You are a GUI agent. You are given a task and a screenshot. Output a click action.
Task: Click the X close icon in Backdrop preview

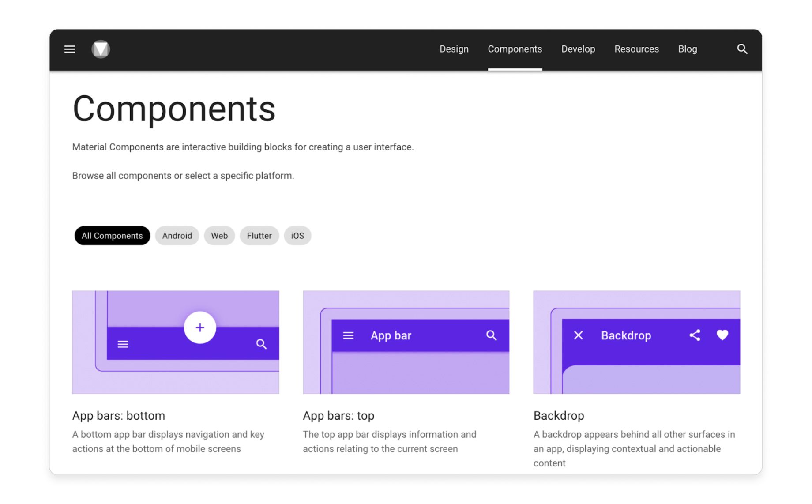(x=578, y=335)
